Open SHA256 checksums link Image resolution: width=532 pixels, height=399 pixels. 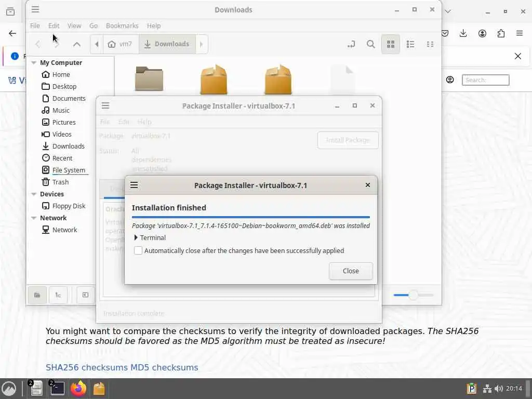tap(87, 367)
